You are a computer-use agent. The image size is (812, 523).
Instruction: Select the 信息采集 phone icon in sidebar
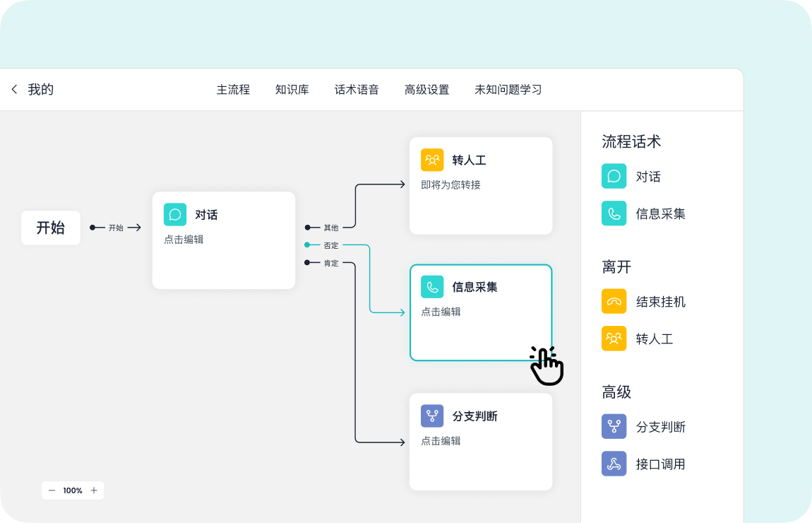(x=614, y=213)
